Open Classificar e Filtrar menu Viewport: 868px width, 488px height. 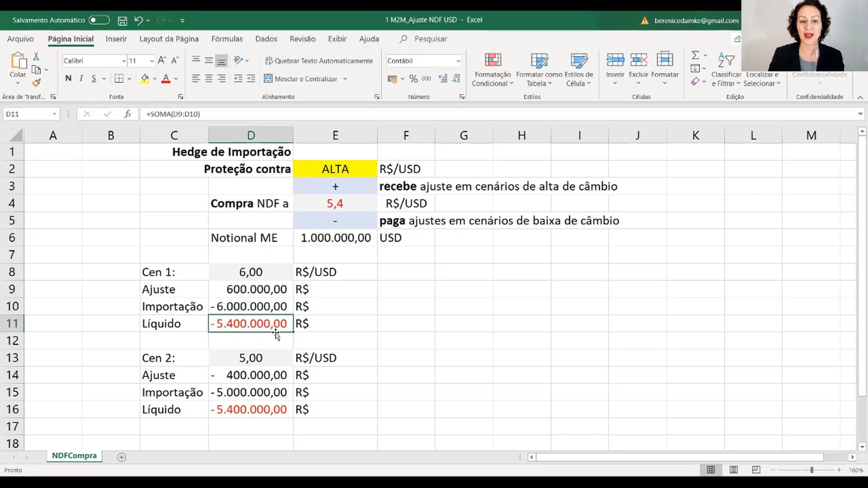pyautogui.click(x=726, y=69)
